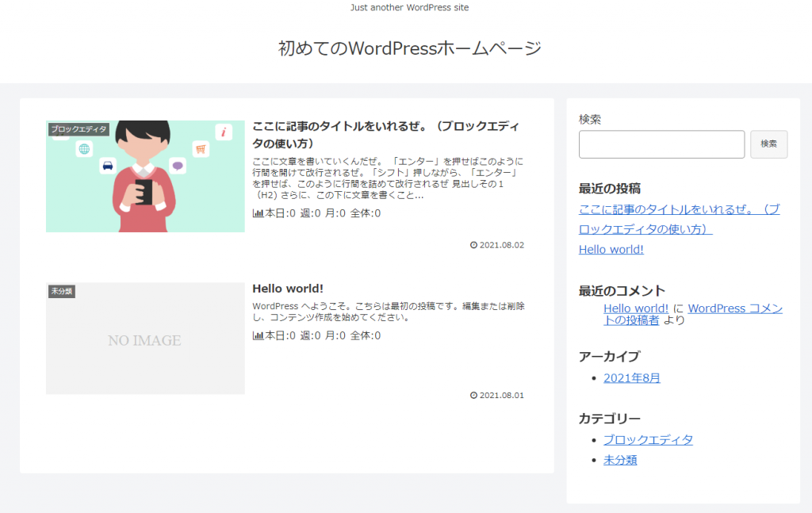The width and height of the screenshot is (812, 513).
Task: Click the 最近の投稿 sidebar heading
Action: click(610, 189)
